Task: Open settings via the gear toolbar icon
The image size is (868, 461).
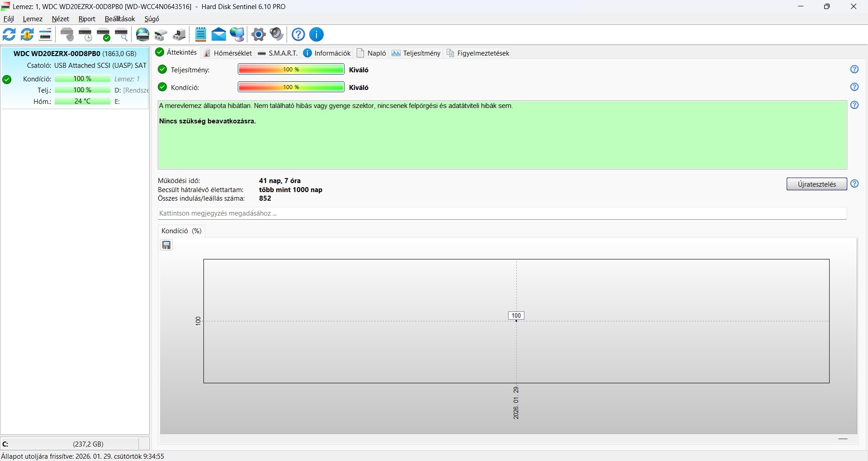Action: [259, 34]
